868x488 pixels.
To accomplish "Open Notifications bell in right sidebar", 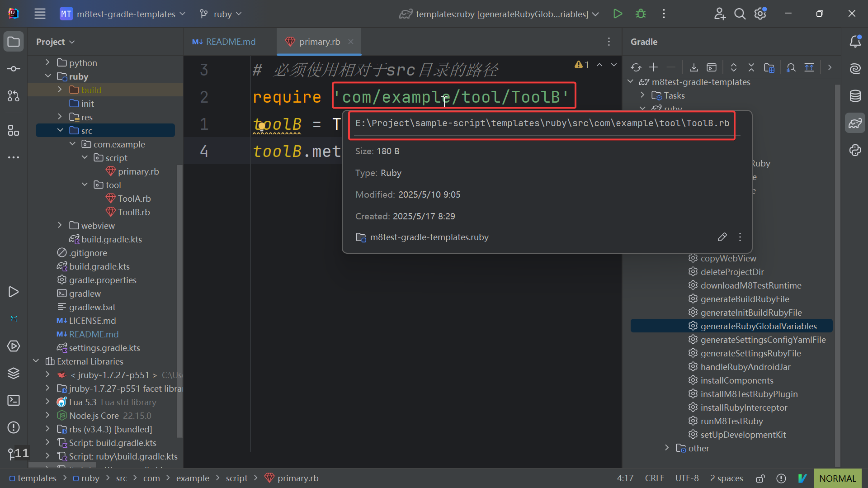I will [x=855, y=42].
